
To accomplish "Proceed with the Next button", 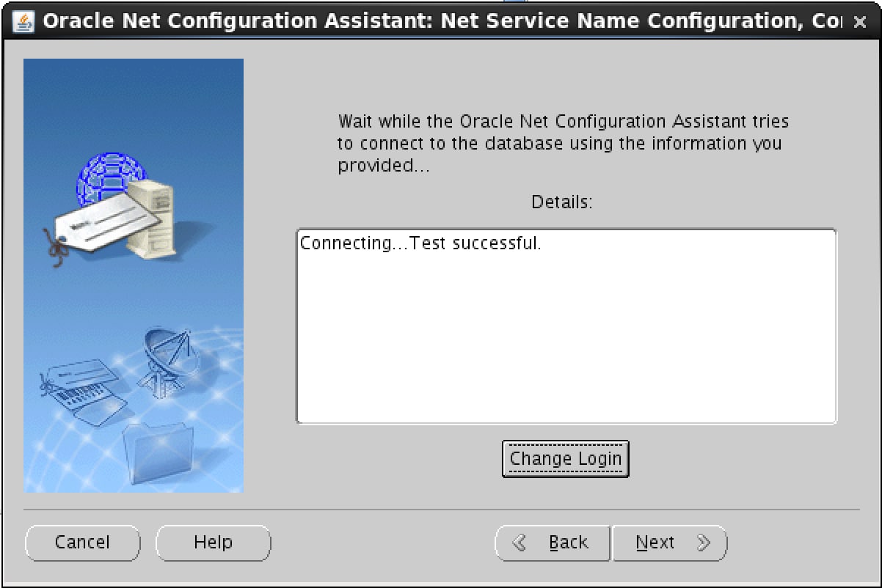I will click(x=669, y=543).
